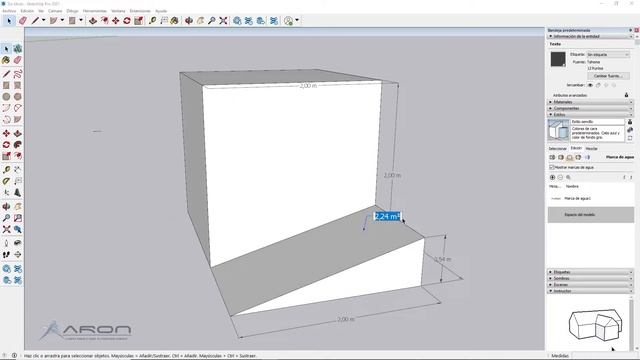Select the Pan hand tool in top toolbar
Screen dimensions: 640x360
(x=200, y=20)
